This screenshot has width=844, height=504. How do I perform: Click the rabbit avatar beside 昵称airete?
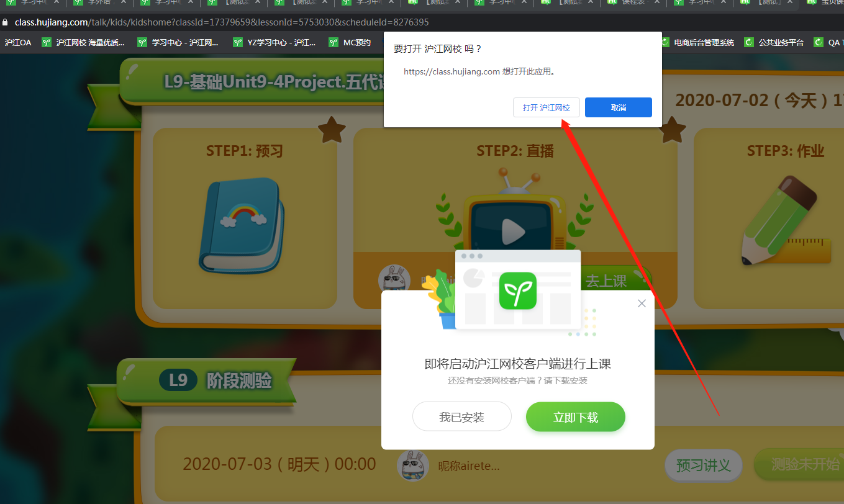413,465
